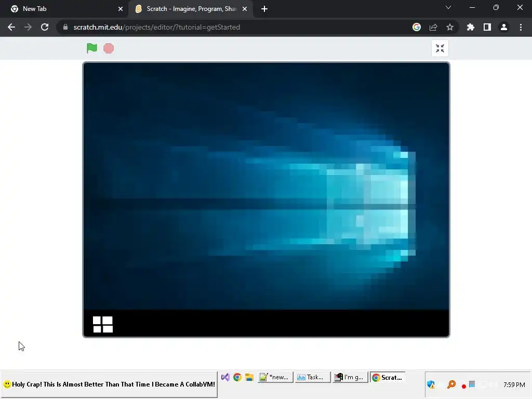
Task: Switch to Task Manager taskbar button
Action: [x=312, y=377]
